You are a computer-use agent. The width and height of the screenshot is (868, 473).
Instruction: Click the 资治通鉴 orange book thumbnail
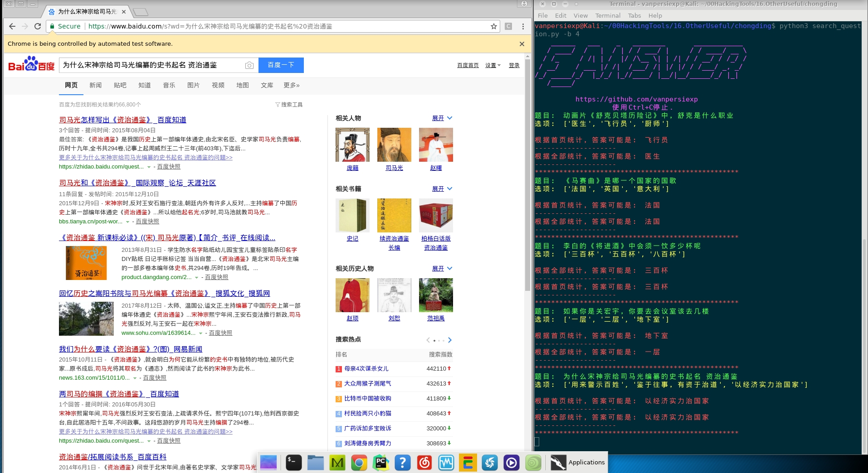pos(86,263)
